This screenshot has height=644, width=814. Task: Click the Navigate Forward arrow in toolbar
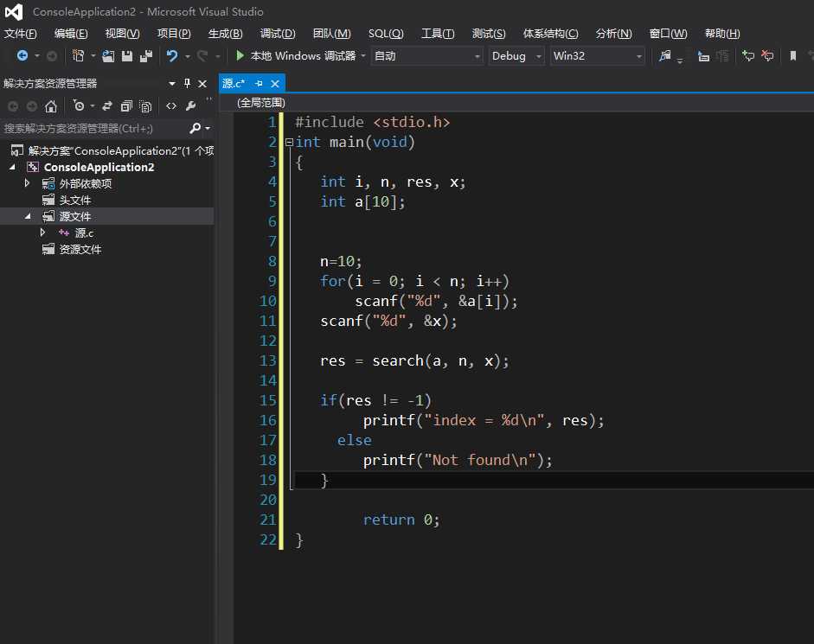[51, 55]
